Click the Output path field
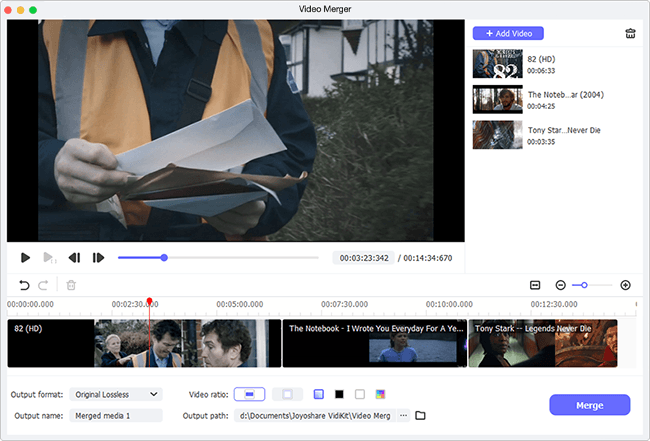This screenshot has height=441, width=650. click(315, 415)
